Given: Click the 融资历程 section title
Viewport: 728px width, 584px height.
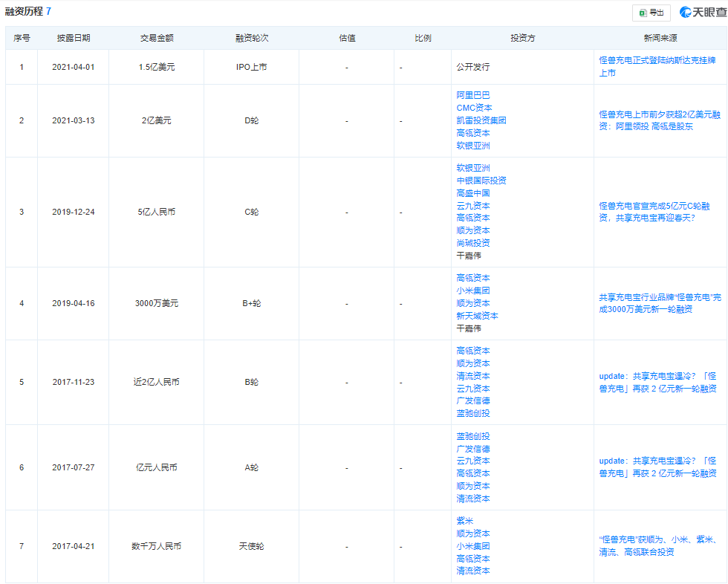Looking at the screenshot, I should (x=24, y=11).
